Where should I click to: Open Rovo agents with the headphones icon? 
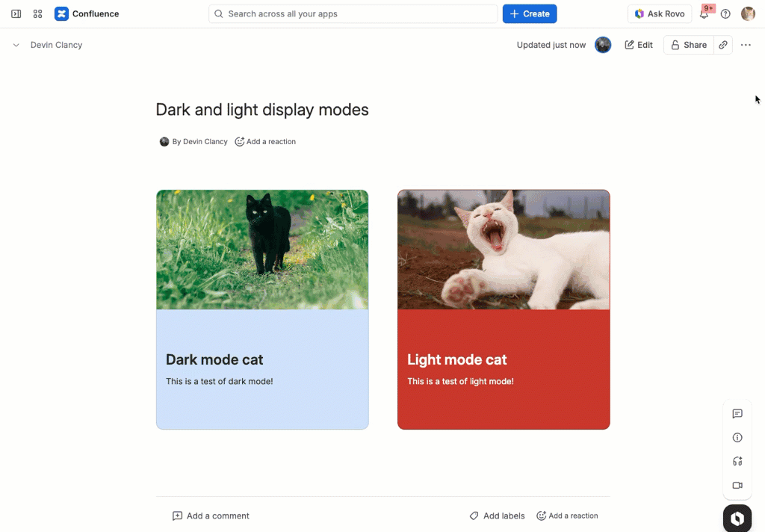pos(737,461)
